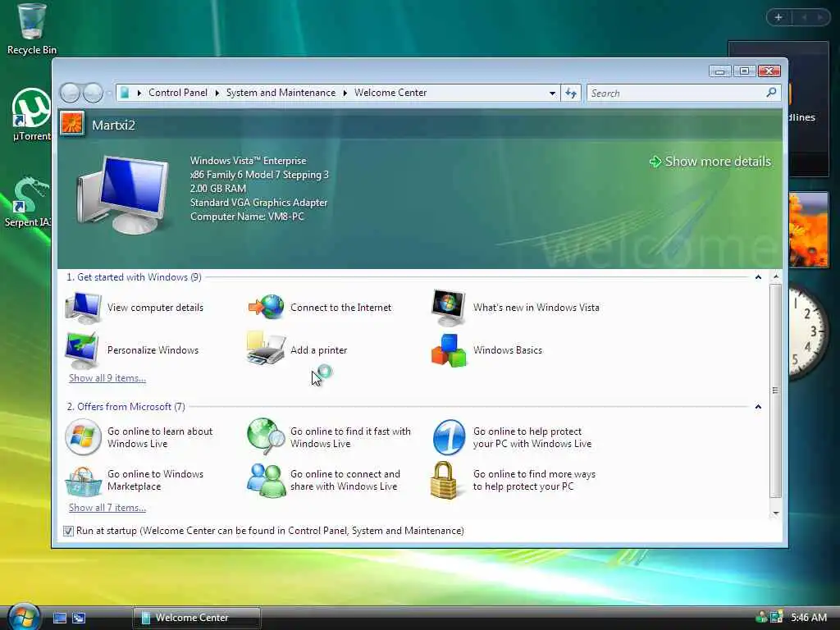Image resolution: width=840 pixels, height=630 pixels.
Task: Collapse Offers from Microsoft section
Action: pos(758,407)
